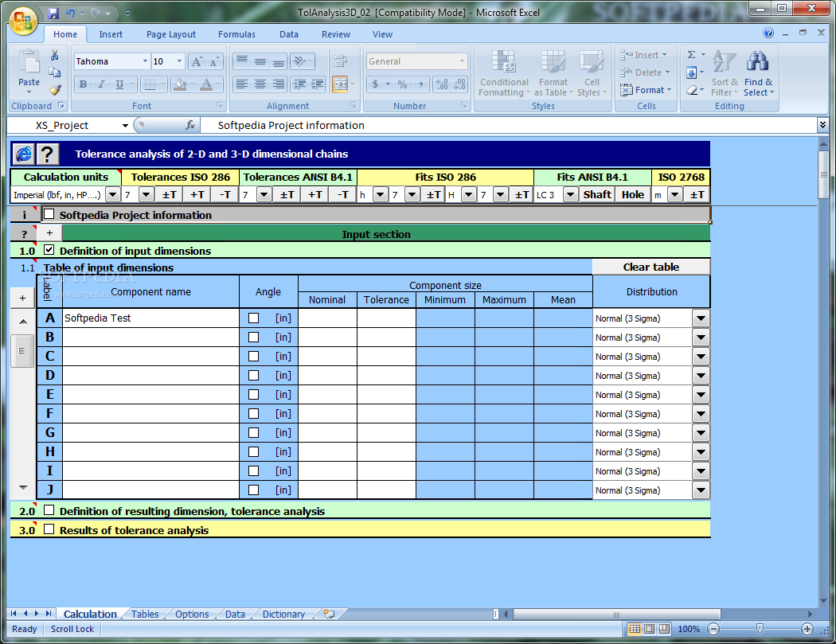The height and width of the screenshot is (644, 836).
Task: Open Distribution dropdown for row J
Action: pos(701,490)
